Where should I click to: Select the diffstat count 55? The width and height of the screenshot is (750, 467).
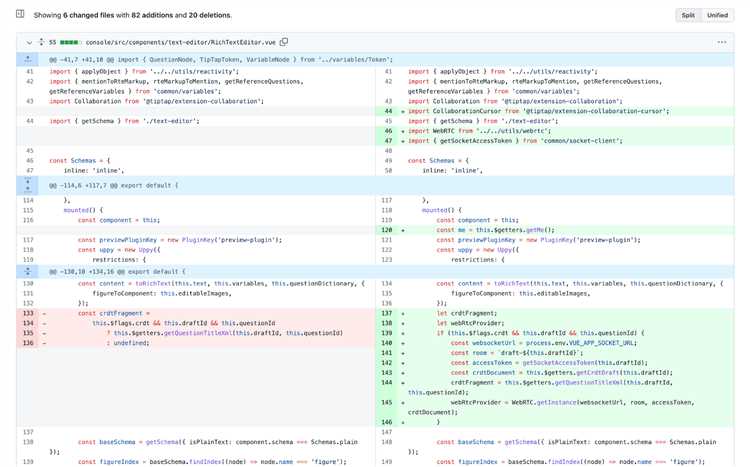click(x=53, y=43)
